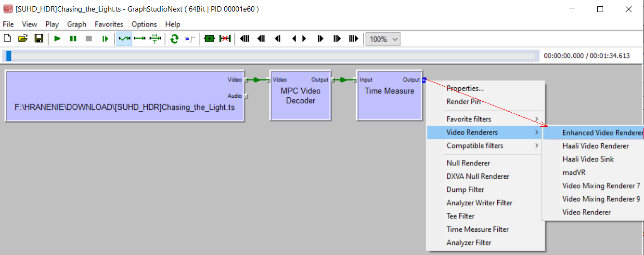Insert Time Measure Filter from context menu
Image resolution: width=644 pixels, height=255 pixels.
[x=486, y=229]
